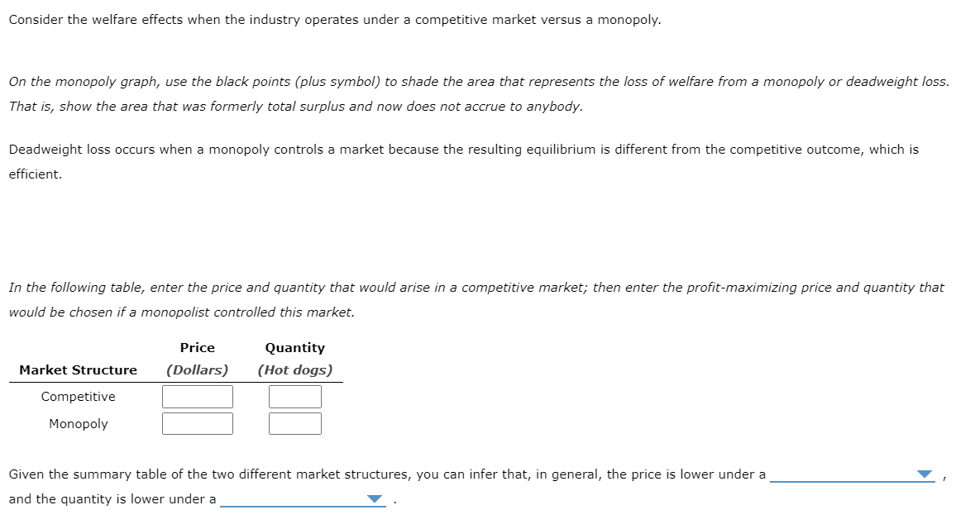The height and width of the screenshot is (529, 980).
Task: Click the Monopoly Quantity entry field
Action: coord(294,422)
